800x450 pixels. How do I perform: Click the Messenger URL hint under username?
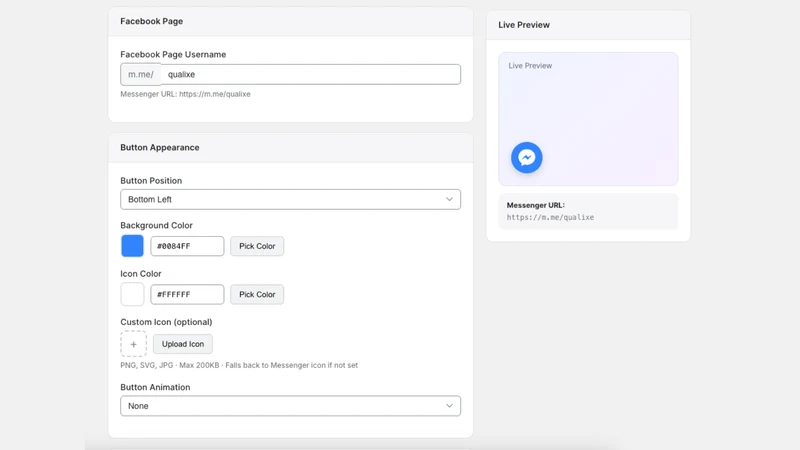[185, 94]
